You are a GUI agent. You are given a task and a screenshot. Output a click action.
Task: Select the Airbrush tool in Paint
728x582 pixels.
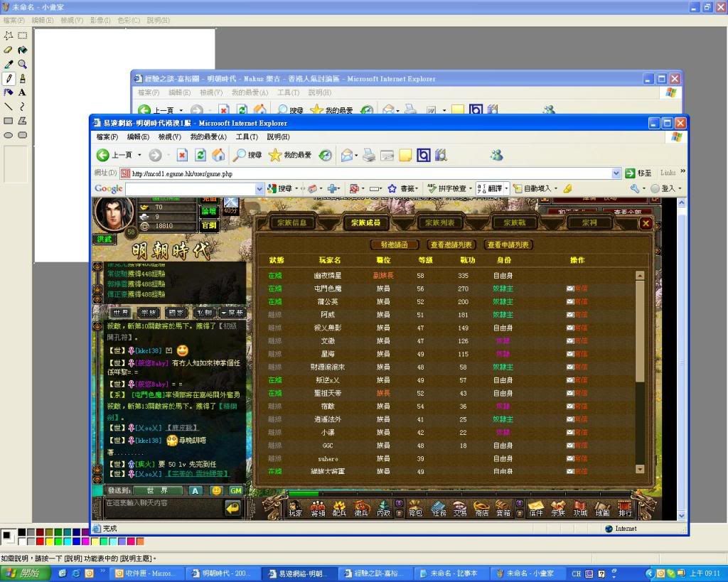[9, 93]
